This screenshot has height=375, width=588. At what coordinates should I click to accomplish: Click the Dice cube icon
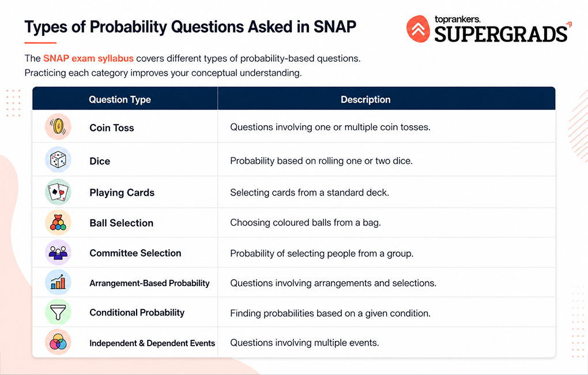pyautogui.click(x=58, y=160)
